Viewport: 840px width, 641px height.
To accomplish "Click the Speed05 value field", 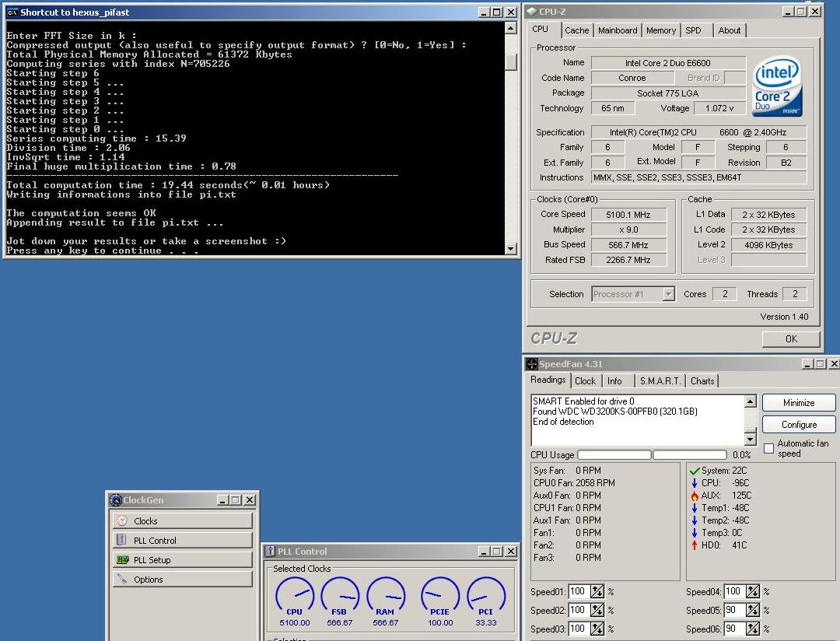I will coord(734,611).
